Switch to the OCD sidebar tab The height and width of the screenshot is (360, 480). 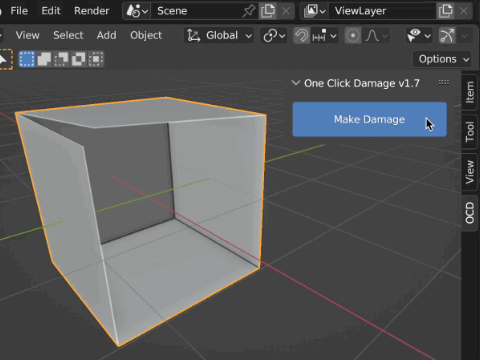pyautogui.click(x=469, y=213)
